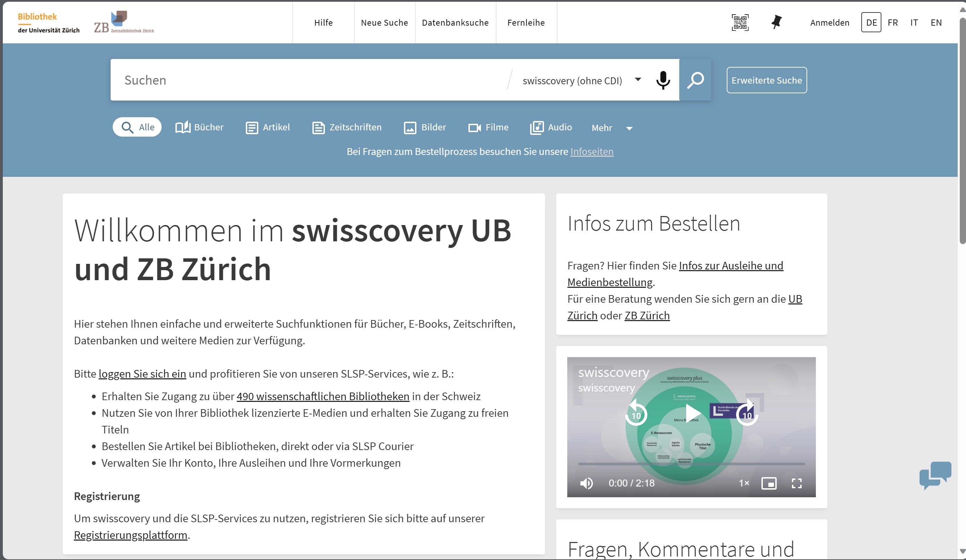Image resolution: width=966 pixels, height=560 pixels.
Task: Switch language to DE
Action: 871,23
